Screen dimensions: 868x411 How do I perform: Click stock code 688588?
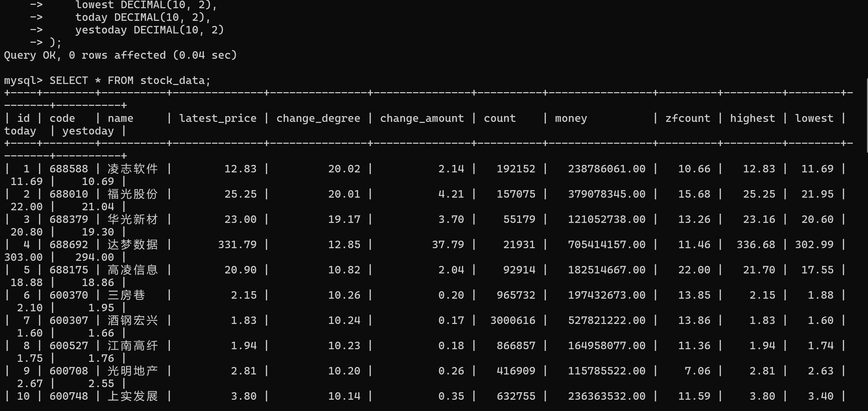tap(69, 169)
